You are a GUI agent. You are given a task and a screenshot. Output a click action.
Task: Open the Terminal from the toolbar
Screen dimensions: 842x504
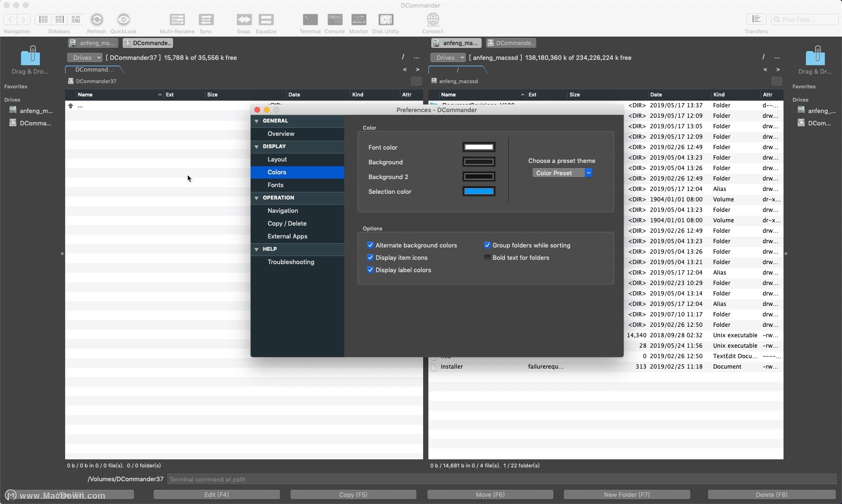pyautogui.click(x=310, y=19)
